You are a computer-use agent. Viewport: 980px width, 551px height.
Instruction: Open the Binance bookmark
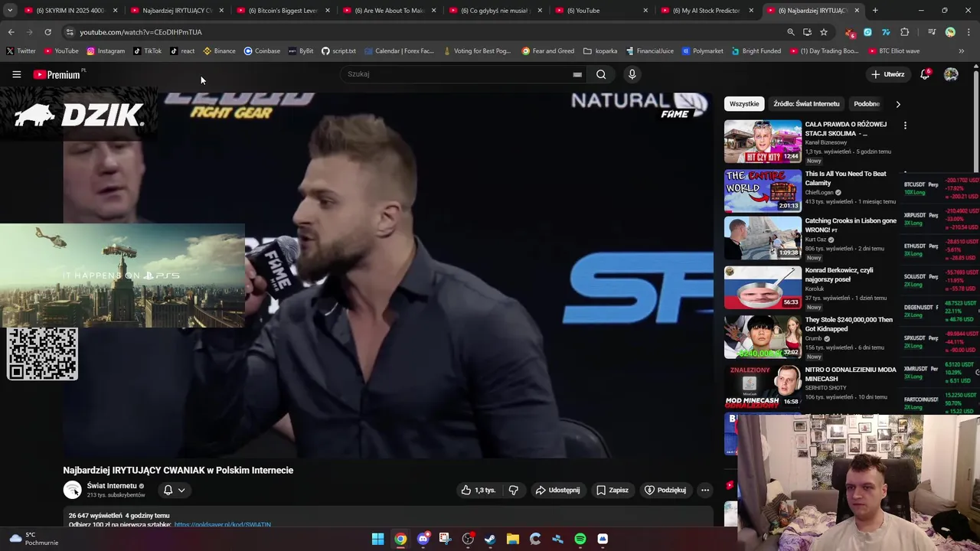pos(219,51)
